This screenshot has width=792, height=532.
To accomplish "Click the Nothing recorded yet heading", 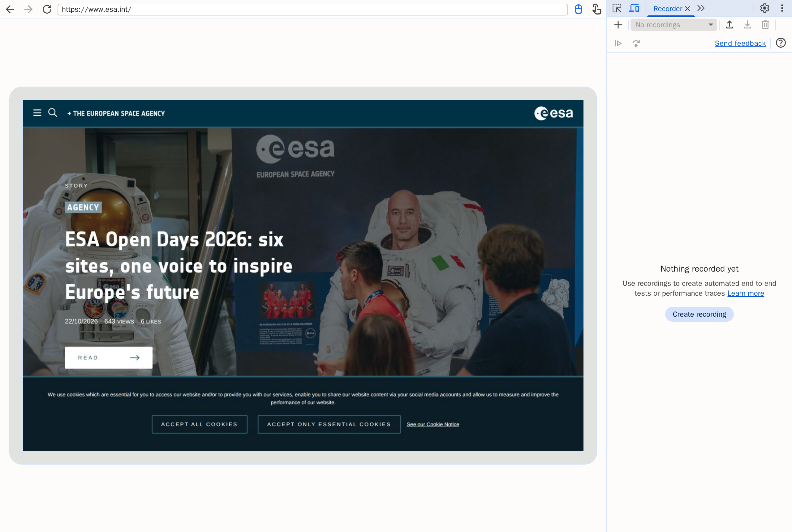I will click(699, 269).
